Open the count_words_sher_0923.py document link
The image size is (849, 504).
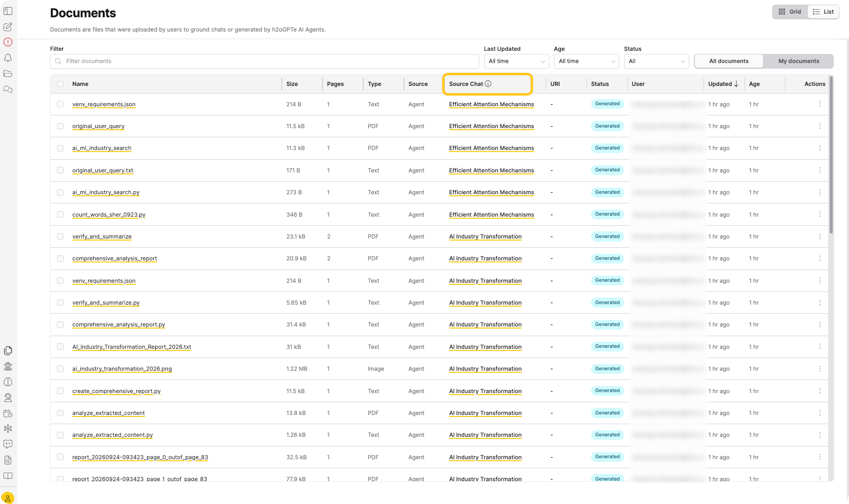point(109,215)
